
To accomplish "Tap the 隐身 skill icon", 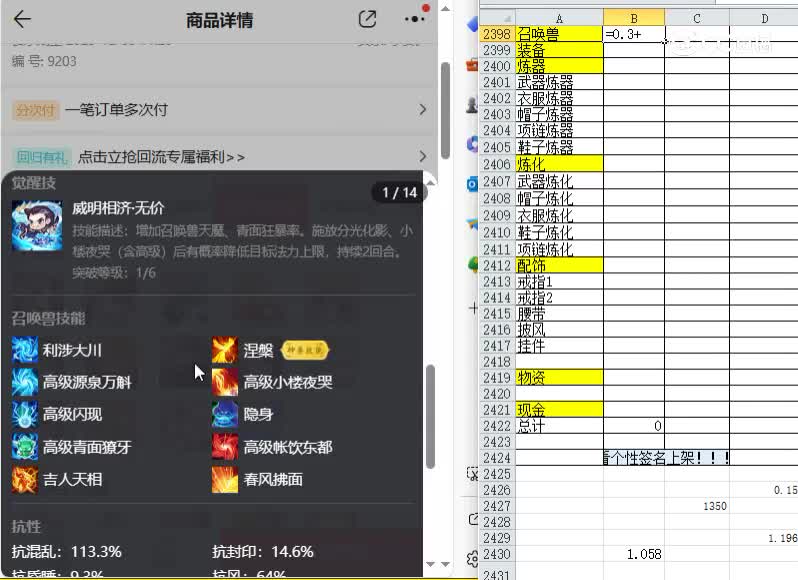I will (x=225, y=414).
